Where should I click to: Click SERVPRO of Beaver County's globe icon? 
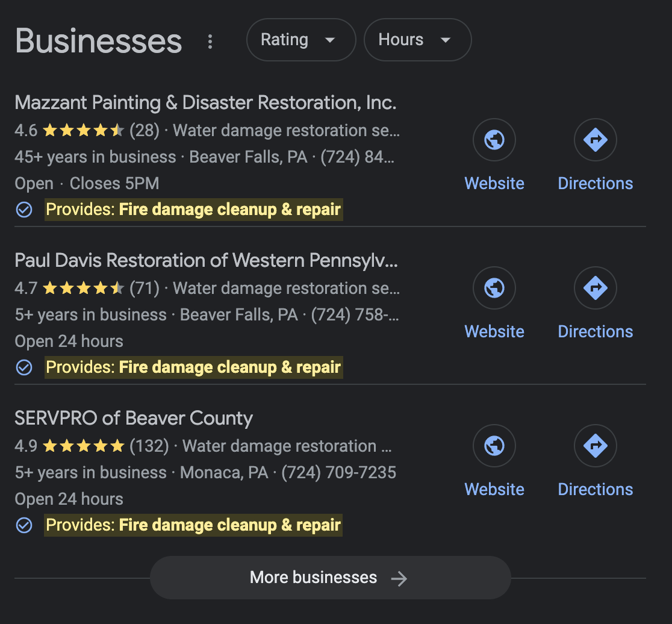[x=494, y=446]
